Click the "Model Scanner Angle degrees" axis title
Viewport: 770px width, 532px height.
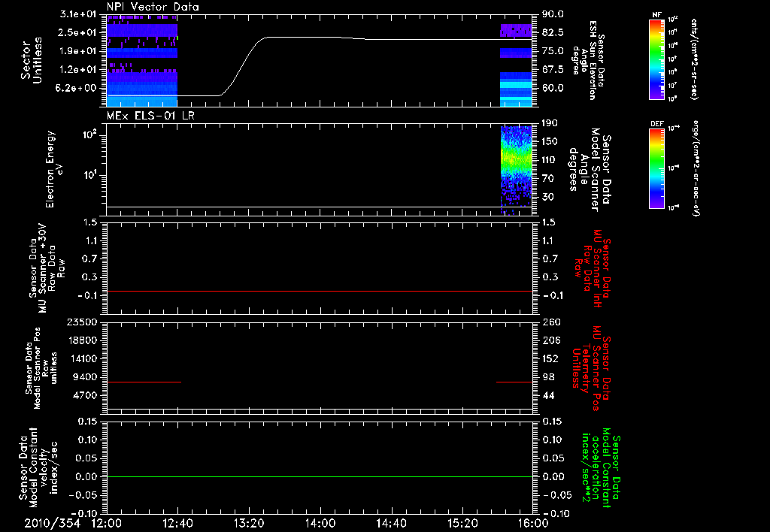(590, 170)
